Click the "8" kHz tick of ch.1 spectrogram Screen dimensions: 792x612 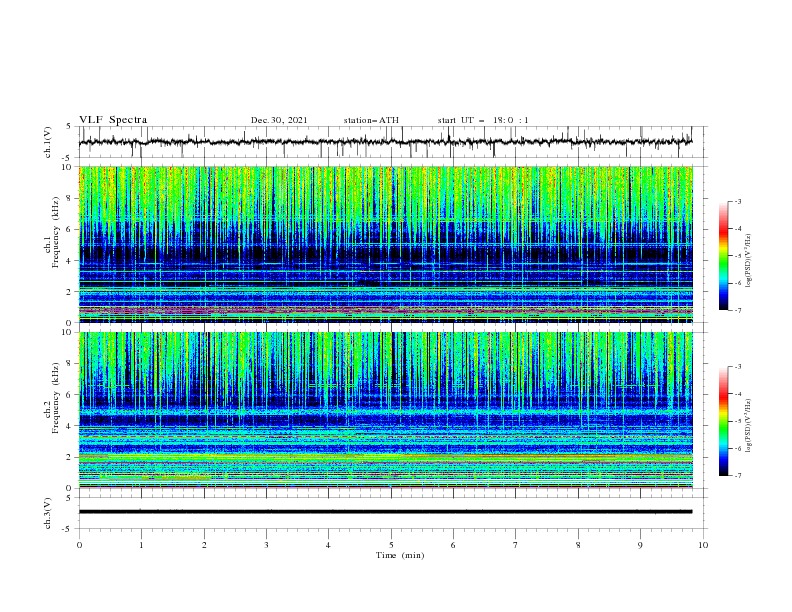70,198
